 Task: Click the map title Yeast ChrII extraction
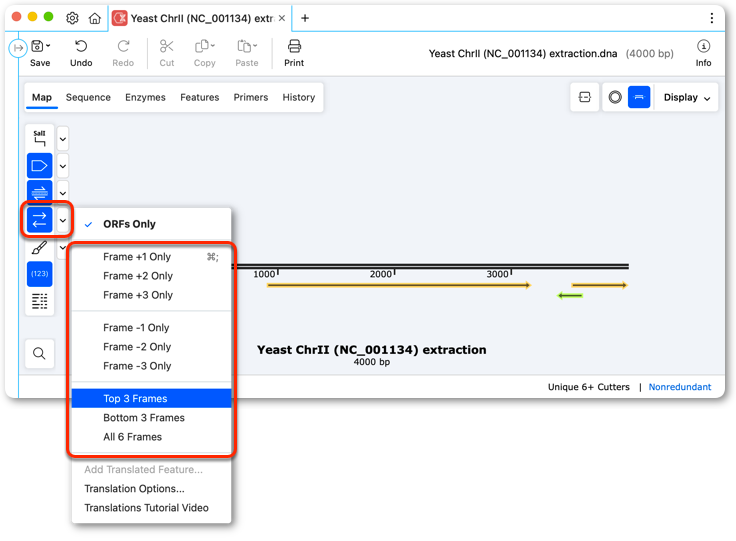[371, 350]
